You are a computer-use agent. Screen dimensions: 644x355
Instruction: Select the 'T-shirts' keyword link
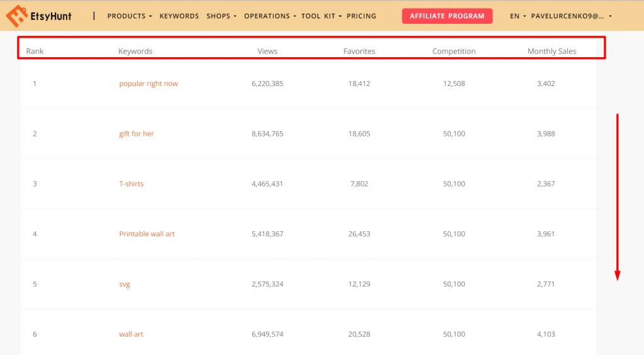pyautogui.click(x=131, y=184)
